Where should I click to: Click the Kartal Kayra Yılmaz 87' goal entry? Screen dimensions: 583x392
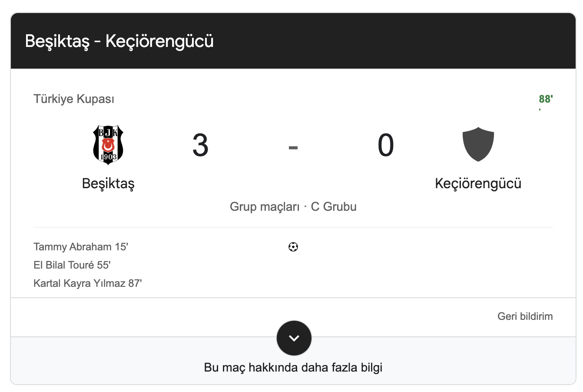(x=88, y=283)
